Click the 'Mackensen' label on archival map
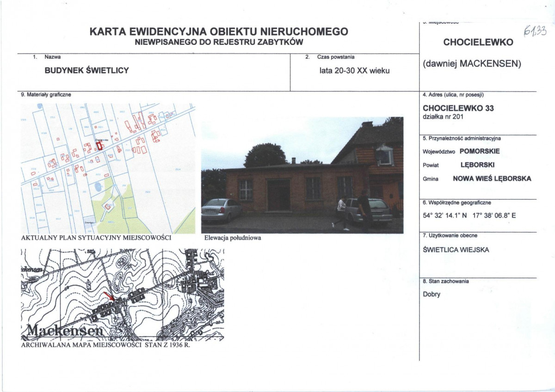Screen dimensions: 555x392 pos(64,331)
